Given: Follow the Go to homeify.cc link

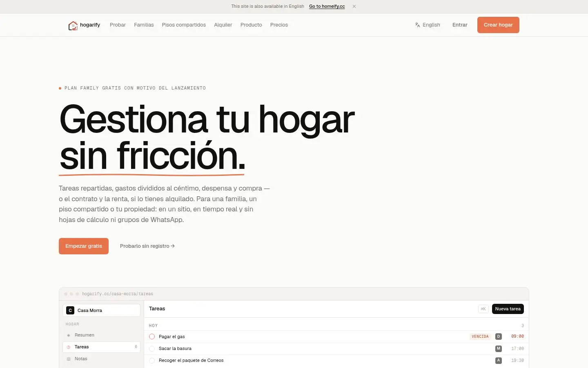Looking at the screenshot, I should 327,7.
